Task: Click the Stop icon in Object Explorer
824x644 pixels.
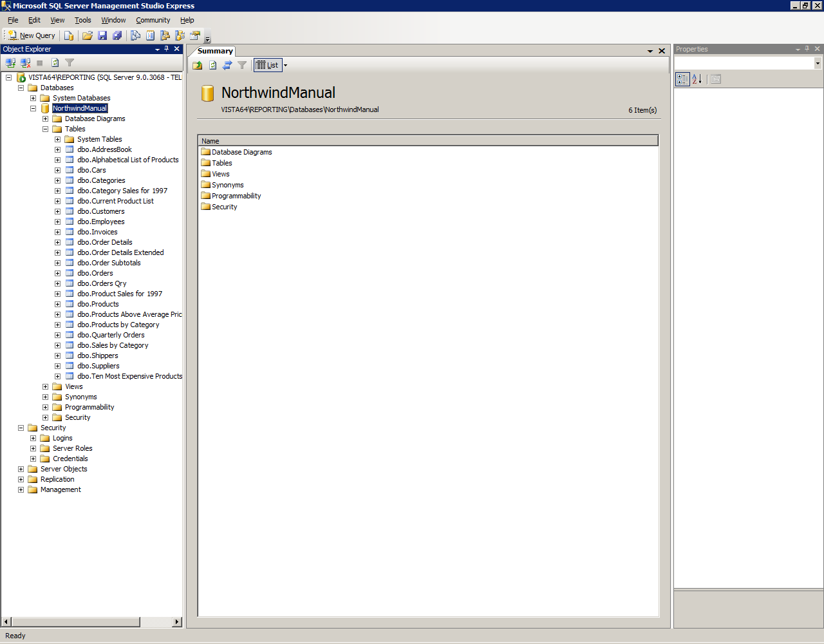Action: [40, 62]
